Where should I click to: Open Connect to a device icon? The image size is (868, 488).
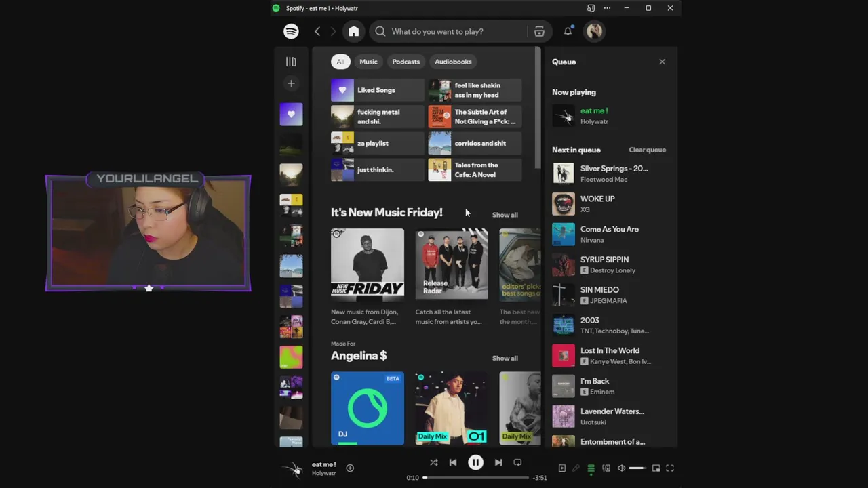tap(606, 468)
